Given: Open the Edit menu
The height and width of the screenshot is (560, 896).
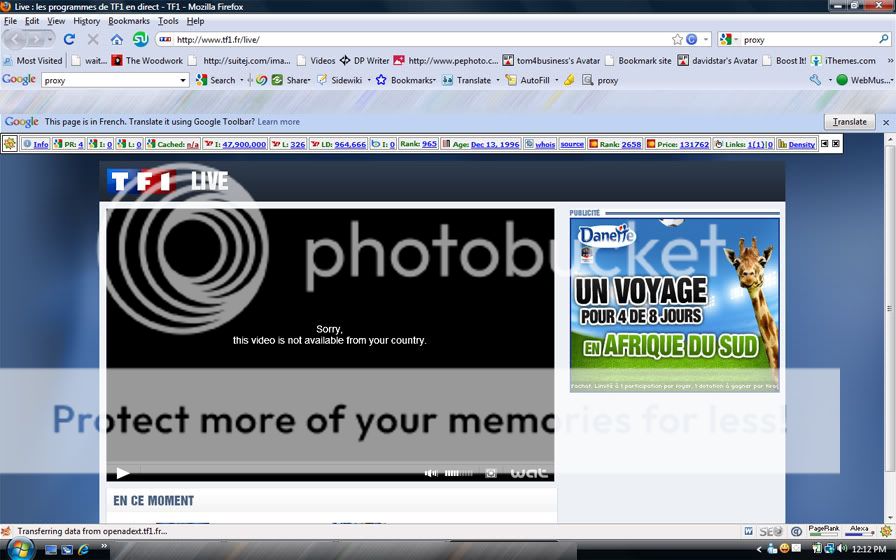Looking at the screenshot, I should [32, 21].
